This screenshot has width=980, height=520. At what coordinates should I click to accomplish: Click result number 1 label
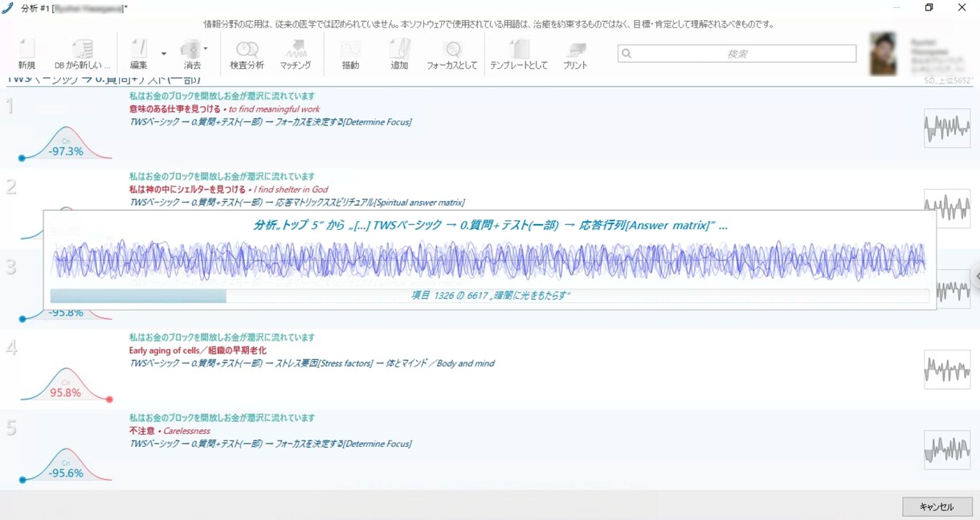click(10, 106)
